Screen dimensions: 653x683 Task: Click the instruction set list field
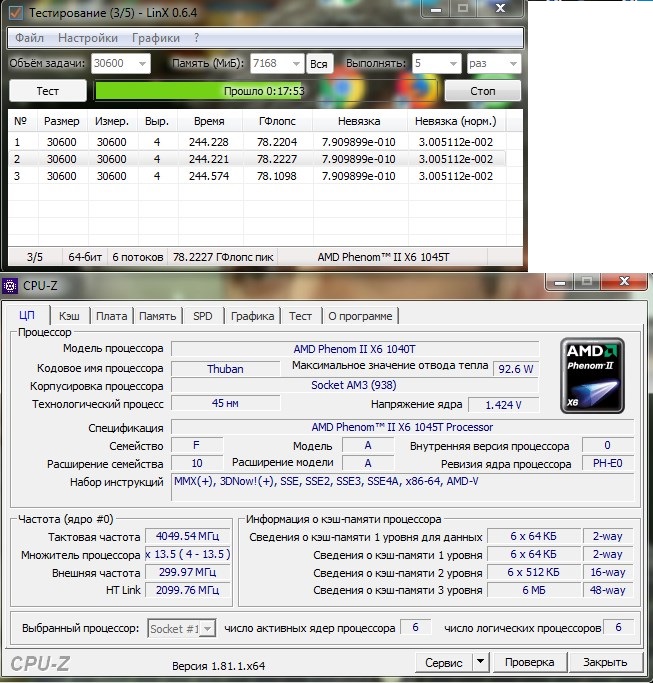(403, 487)
